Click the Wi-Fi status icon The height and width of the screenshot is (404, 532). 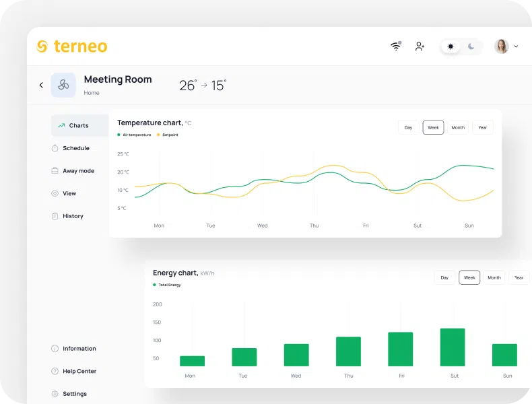396,46
